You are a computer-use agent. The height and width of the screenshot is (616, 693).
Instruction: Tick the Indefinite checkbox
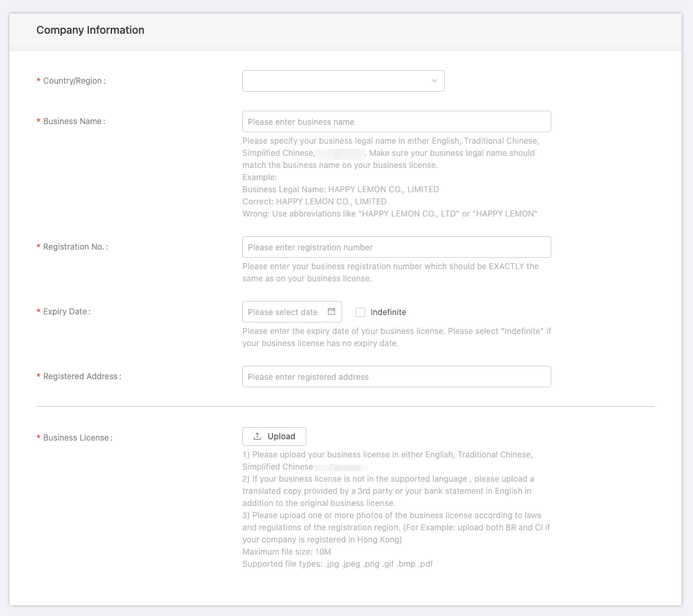[x=360, y=312]
